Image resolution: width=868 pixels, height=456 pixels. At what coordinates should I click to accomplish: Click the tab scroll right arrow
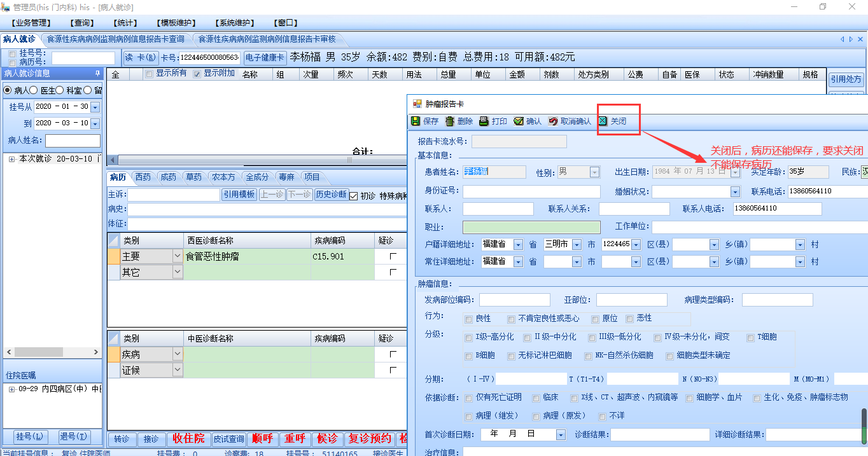[851, 39]
